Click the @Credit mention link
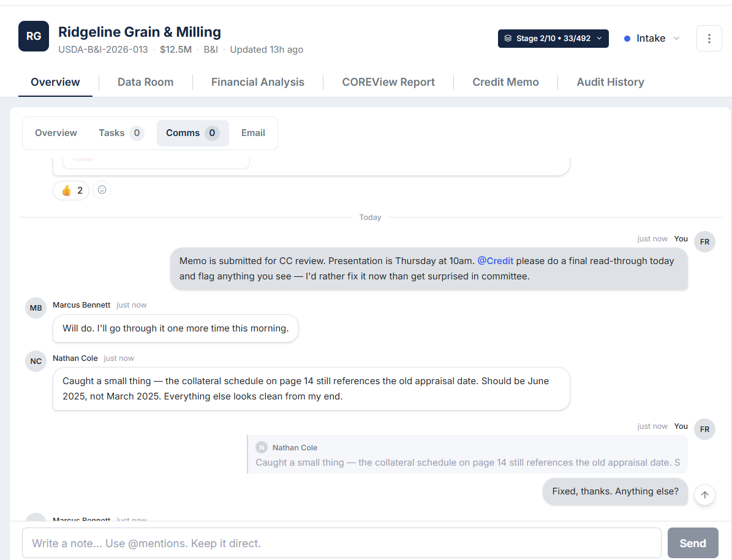Screen dimensions: 732x560 (496, 260)
